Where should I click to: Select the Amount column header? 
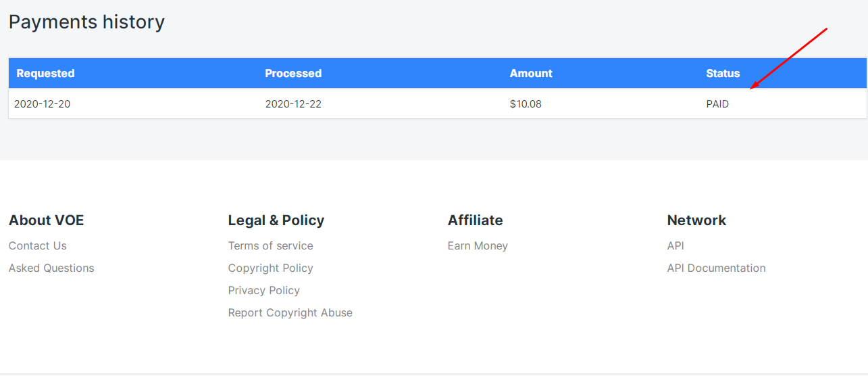(531, 73)
